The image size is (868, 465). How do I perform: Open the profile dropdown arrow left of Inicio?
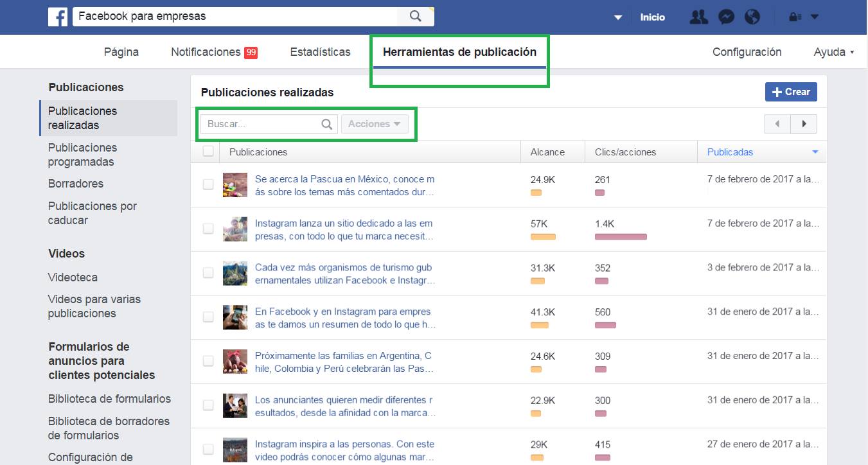point(618,17)
